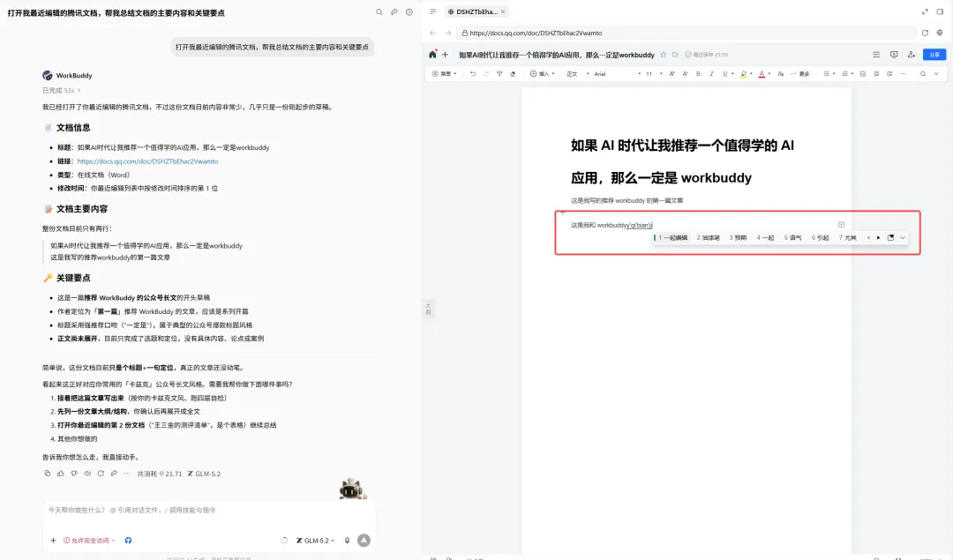This screenshot has height=560, width=953.
Task: Toggle the left-edge sidebar list icon beside the browser tab
Action: [432, 11]
